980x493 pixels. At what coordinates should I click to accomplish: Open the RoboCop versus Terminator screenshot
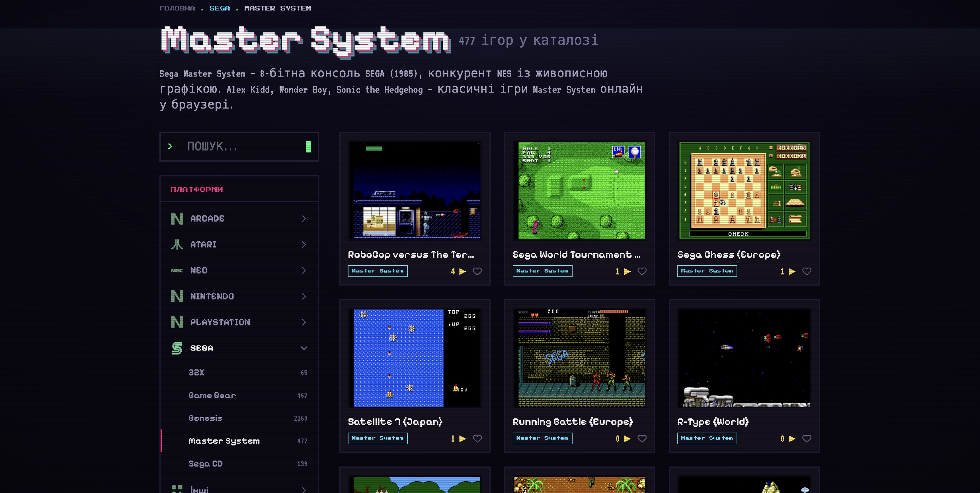[415, 191]
